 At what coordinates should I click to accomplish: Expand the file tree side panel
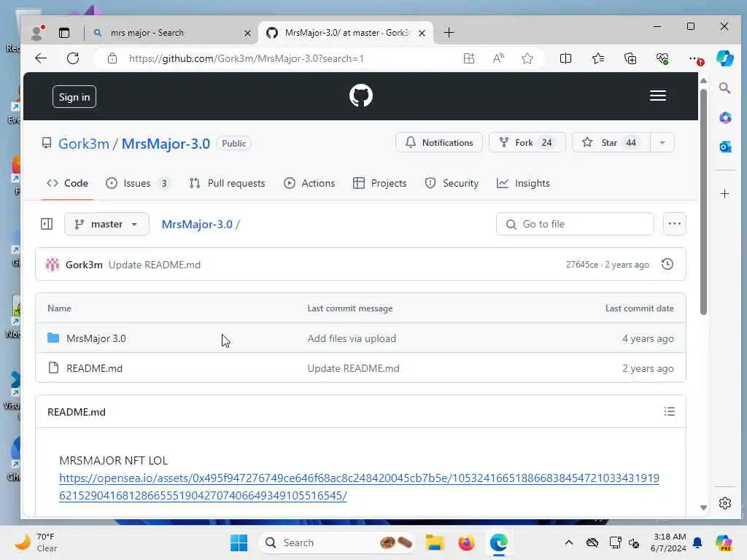pyautogui.click(x=47, y=224)
